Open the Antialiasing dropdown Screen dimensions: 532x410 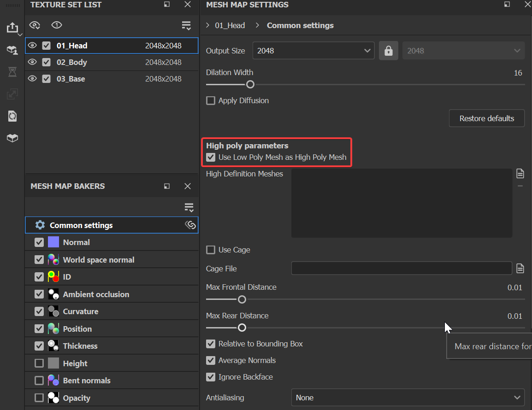point(408,397)
